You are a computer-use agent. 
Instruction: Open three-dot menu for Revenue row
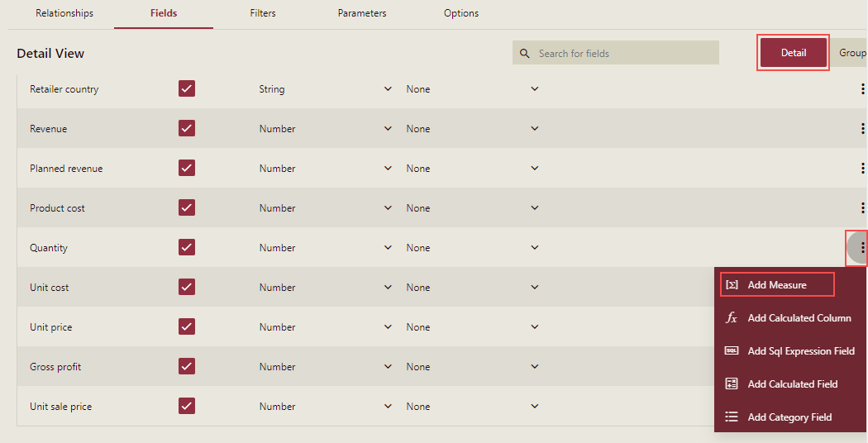tap(862, 129)
